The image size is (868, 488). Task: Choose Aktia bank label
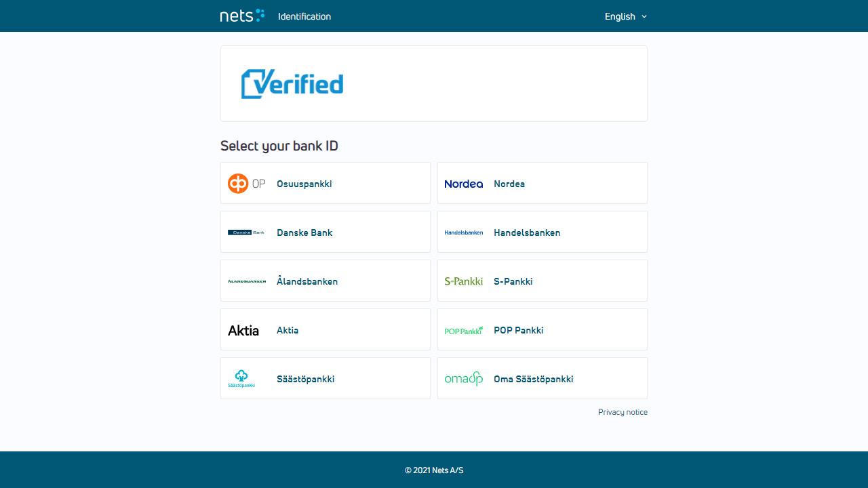288,330
